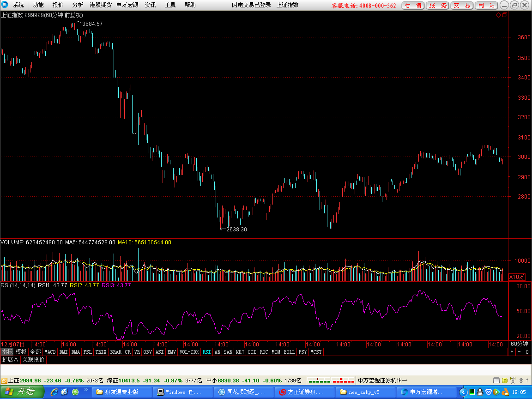The image size is (532, 399).
Task: Open the 功能 menu
Action: 38,5
